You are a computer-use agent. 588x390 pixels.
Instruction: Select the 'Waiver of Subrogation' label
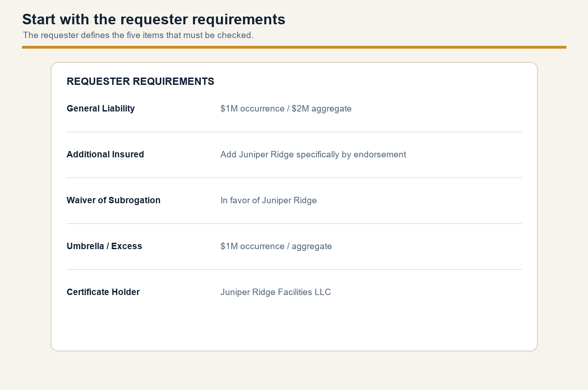click(x=113, y=201)
